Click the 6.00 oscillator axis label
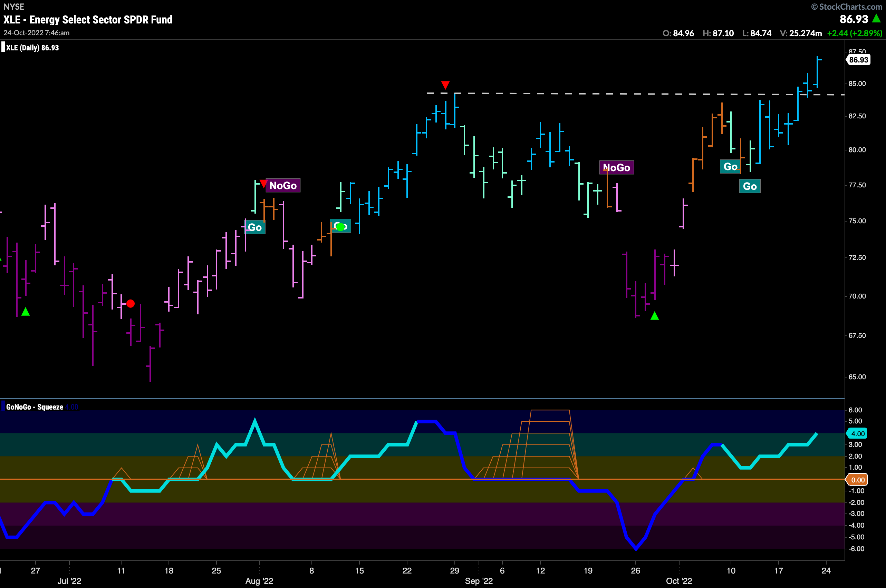The width and height of the screenshot is (886, 588). (856, 410)
